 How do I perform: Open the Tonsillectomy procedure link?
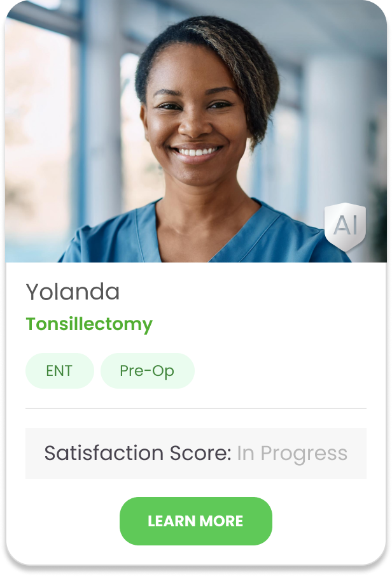tap(89, 324)
